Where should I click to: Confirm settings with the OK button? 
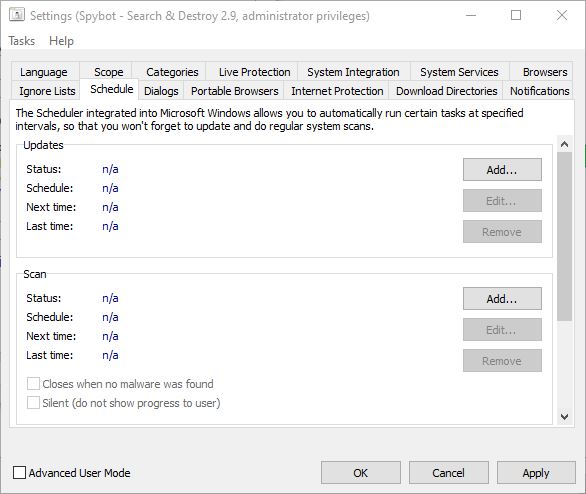point(361,473)
